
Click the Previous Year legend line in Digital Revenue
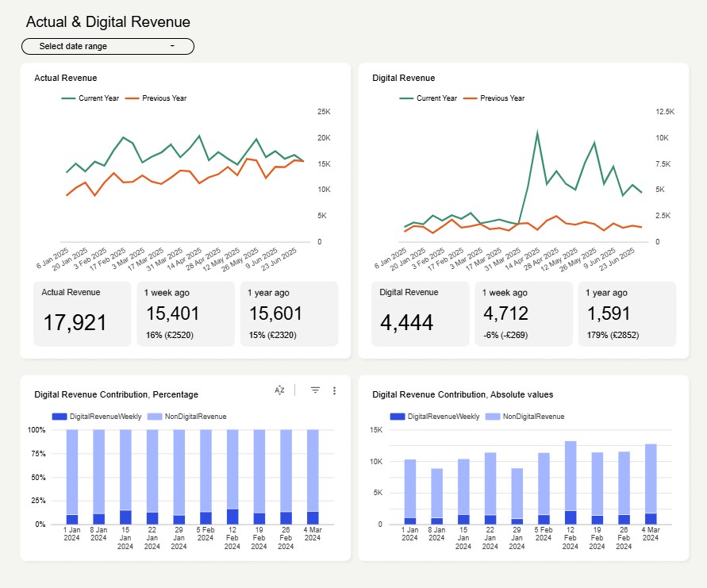click(x=471, y=98)
